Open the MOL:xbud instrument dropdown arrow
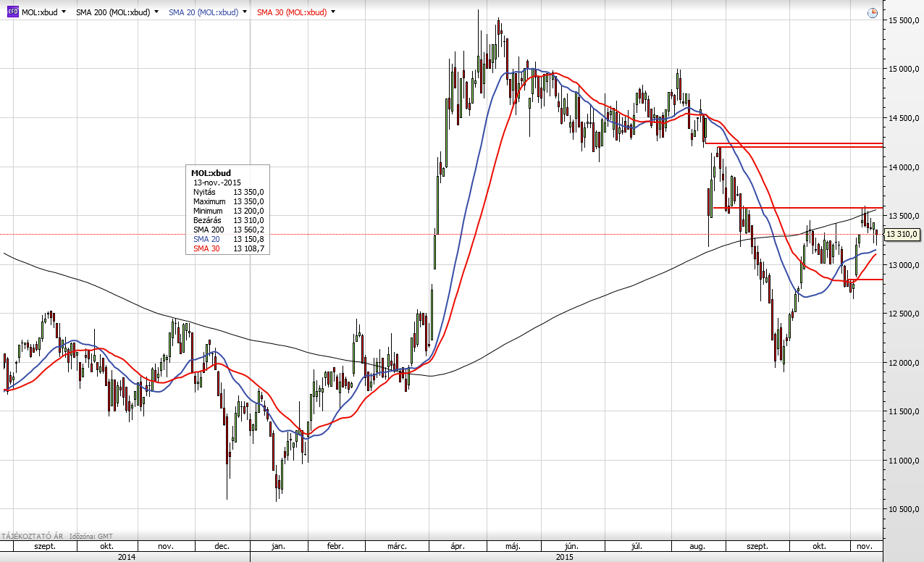Screen dimensions: 924x562 pyautogui.click(x=64, y=12)
